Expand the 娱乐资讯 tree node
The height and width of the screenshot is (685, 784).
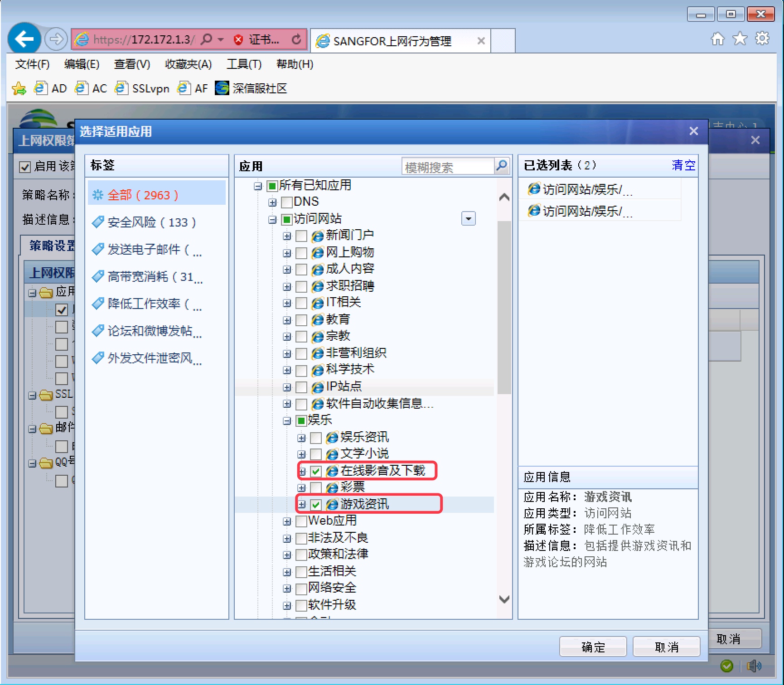point(301,438)
